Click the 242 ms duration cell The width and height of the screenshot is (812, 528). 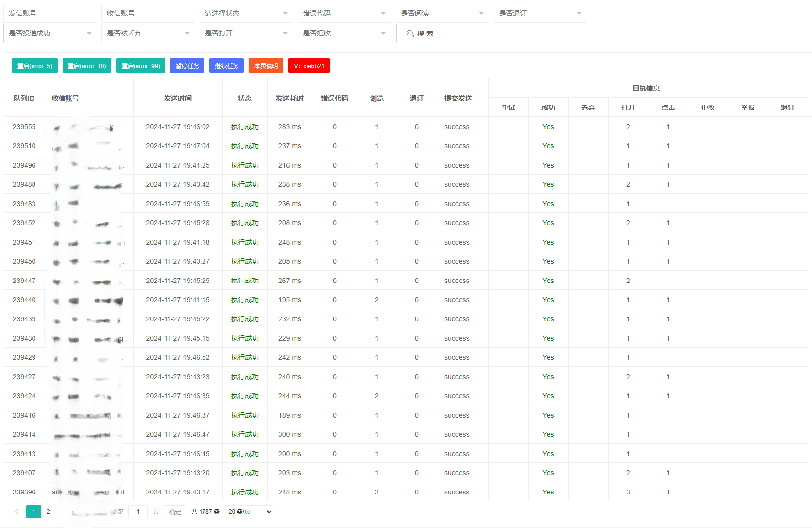(290, 357)
